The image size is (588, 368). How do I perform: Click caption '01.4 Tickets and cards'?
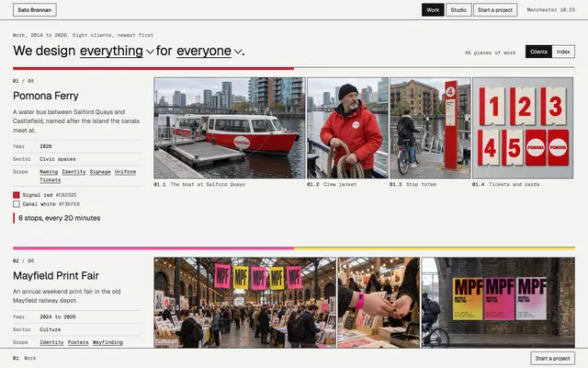point(506,184)
